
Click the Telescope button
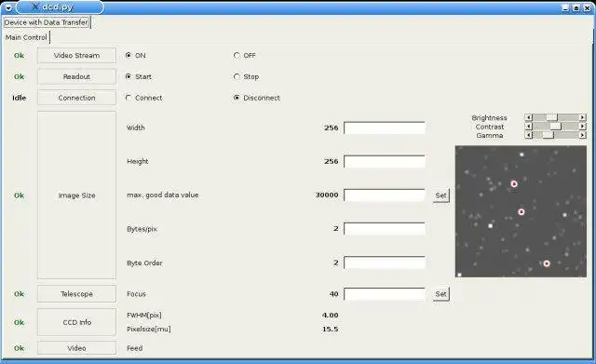click(76, 293)
